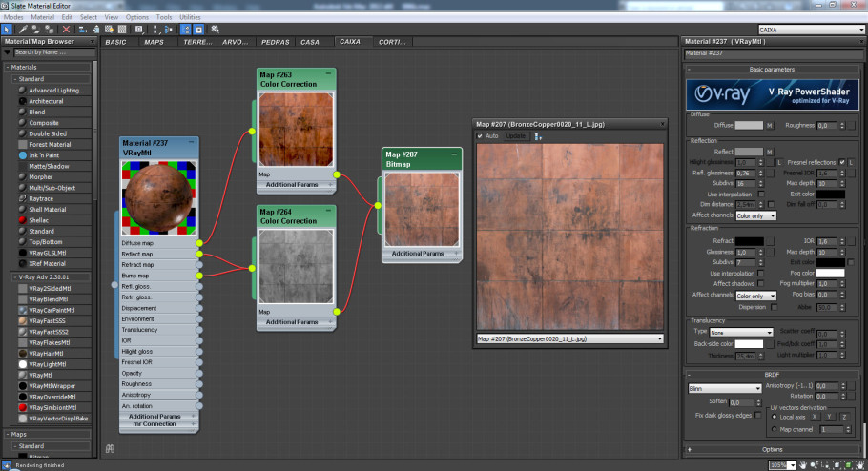
Task: Enable reflection Use interpolation checkbox
Action: pos(761,195)
